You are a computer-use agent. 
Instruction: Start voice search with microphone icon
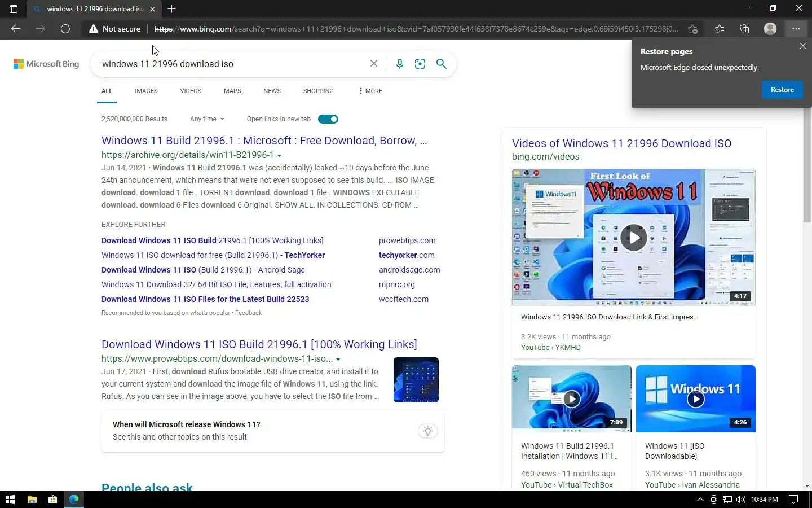click(x=399, y=64)
